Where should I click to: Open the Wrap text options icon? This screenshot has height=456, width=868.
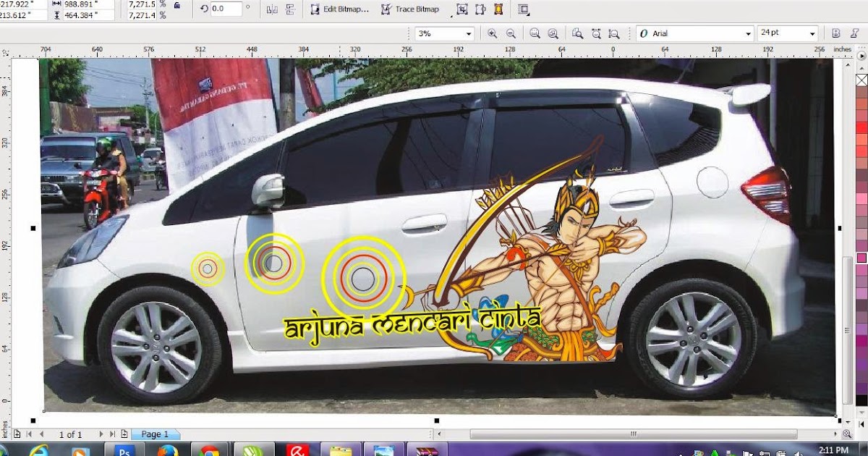tap(524, 9)
